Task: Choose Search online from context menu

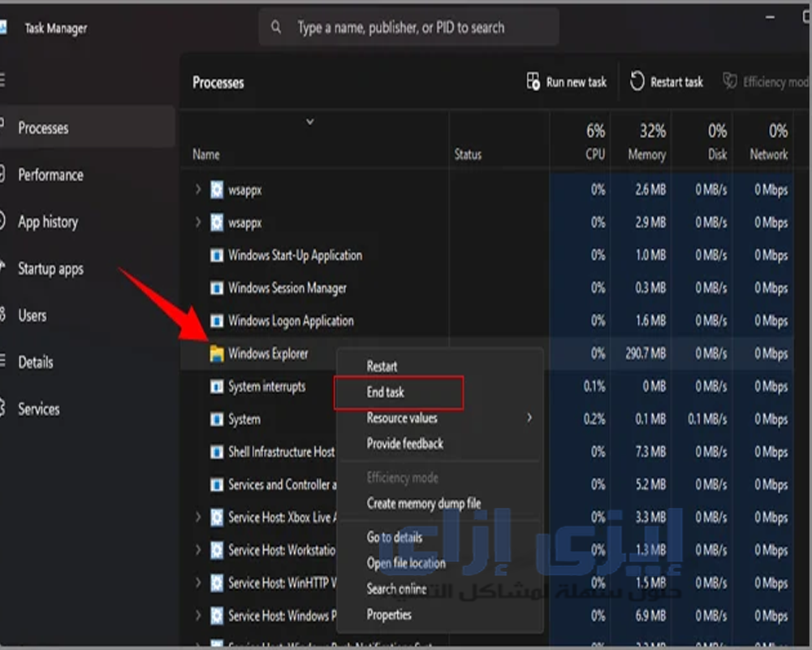Action: (x=397, y=589)
